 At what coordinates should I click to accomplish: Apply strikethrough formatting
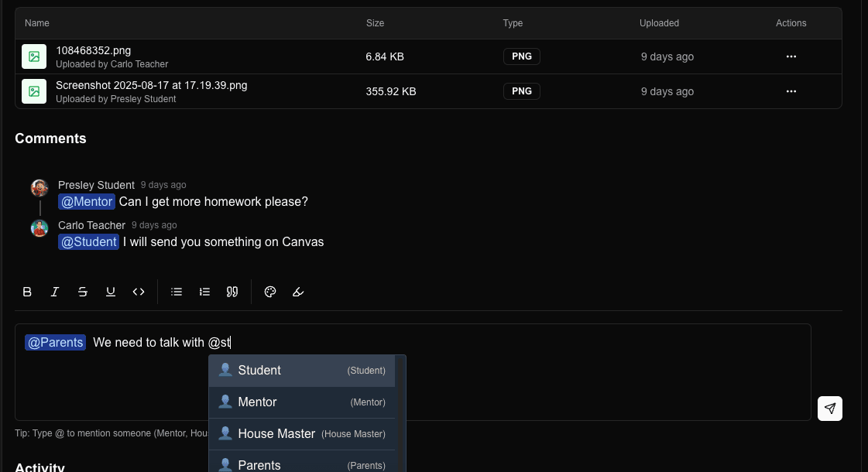[83, 292]
